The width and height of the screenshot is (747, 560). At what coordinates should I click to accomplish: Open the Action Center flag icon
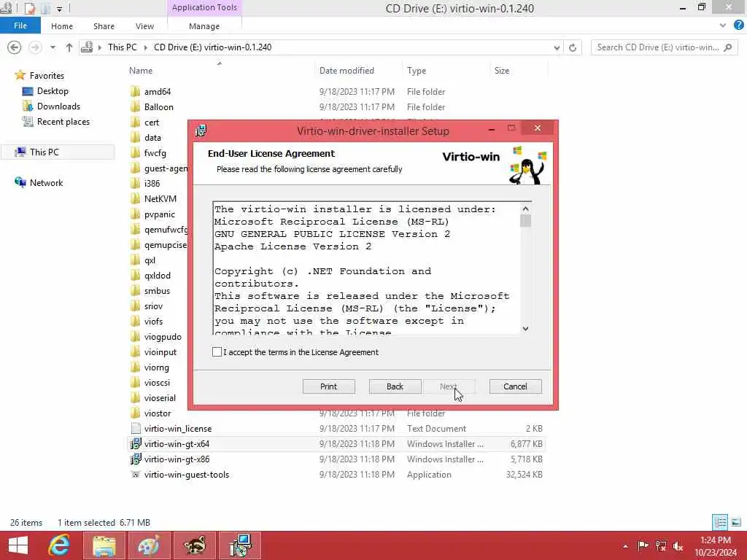click(643, 545)
